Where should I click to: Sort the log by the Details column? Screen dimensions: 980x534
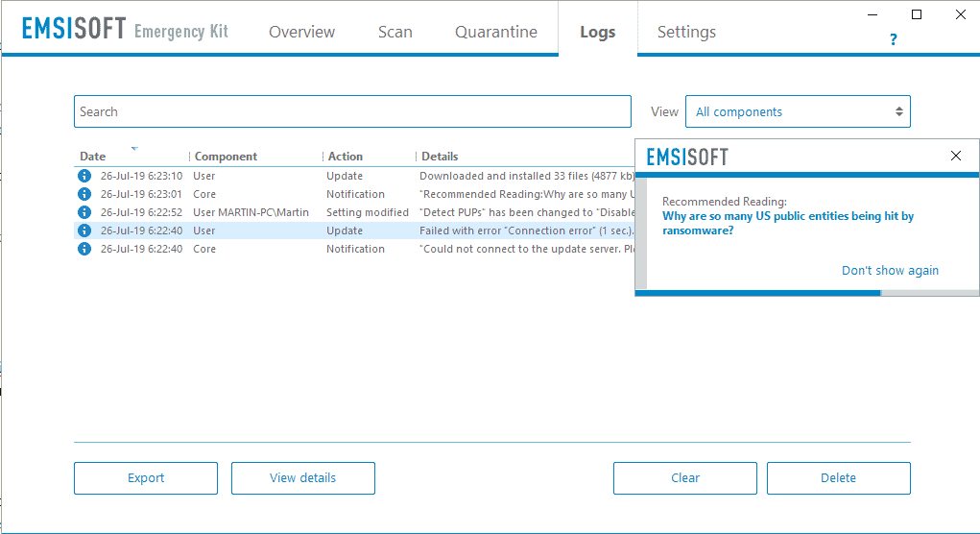pos(440,157)
